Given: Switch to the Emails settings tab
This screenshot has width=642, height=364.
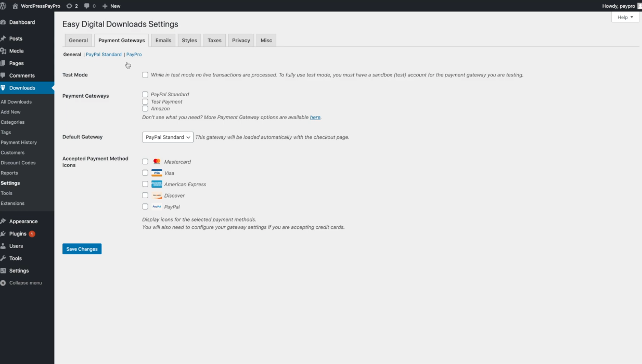Looking at the screenshot, I should (163, 41).
